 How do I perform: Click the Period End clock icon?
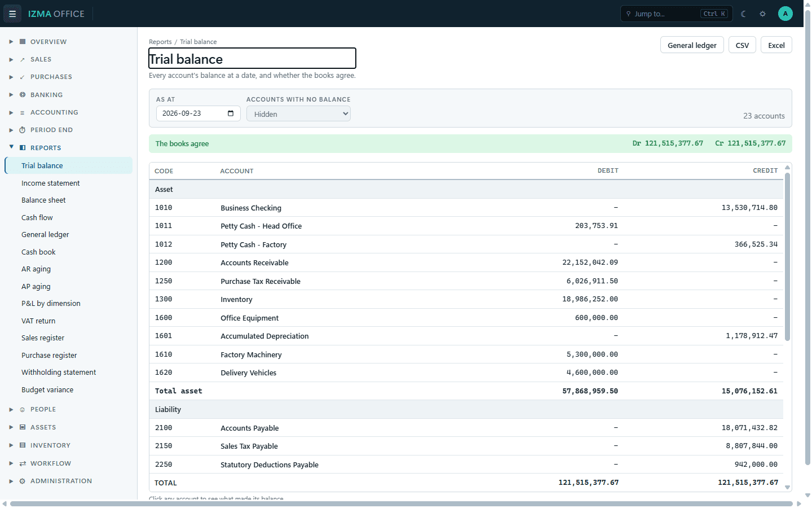tap(23, 130)
